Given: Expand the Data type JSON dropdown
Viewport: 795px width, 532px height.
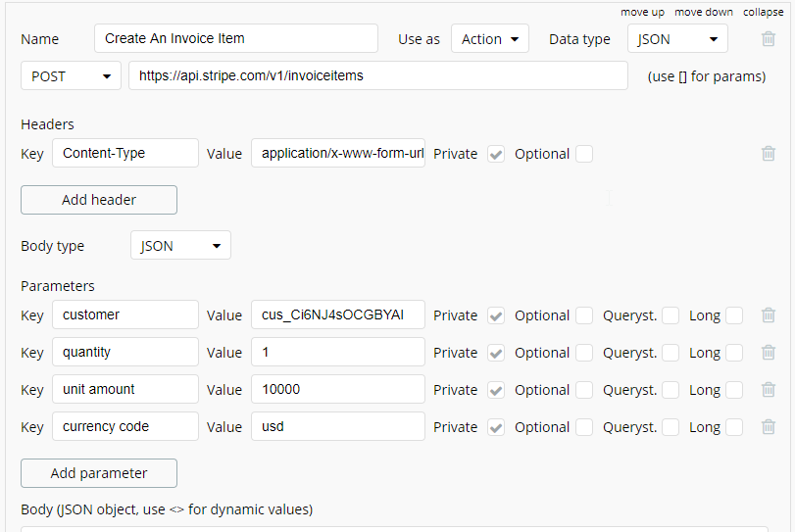Looking at the screenshot, I should click(677, 38).
